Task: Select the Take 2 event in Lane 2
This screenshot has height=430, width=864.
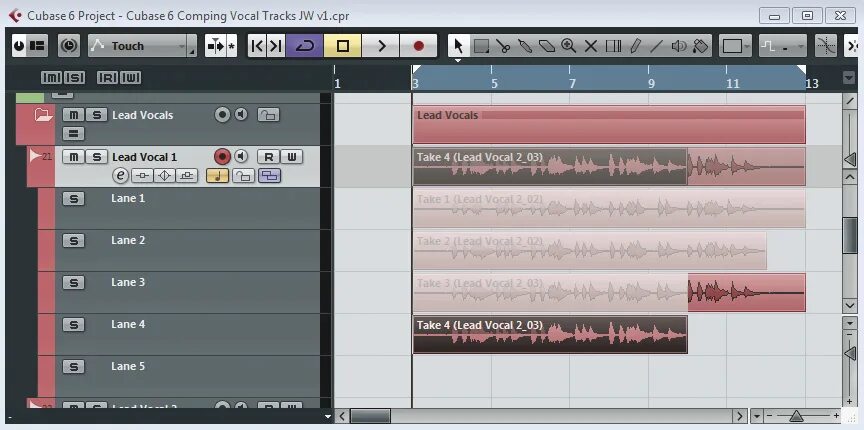Action: click(x=590, y=251)
